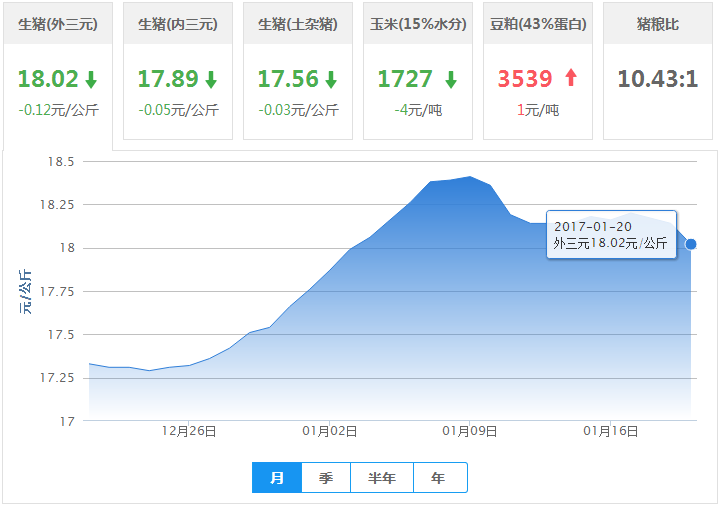View the 豆粕(43%蛋白) price tab
The width and height of the screenshot is (722, 508).
pos(538,24)
